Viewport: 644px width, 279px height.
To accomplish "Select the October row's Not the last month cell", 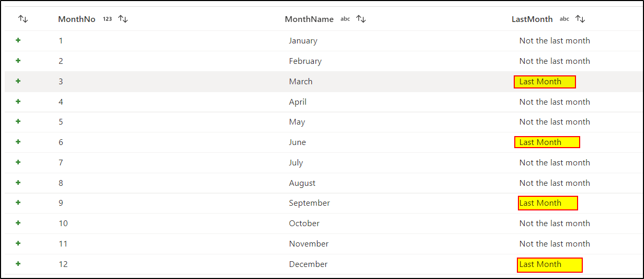I will (555, 224).
